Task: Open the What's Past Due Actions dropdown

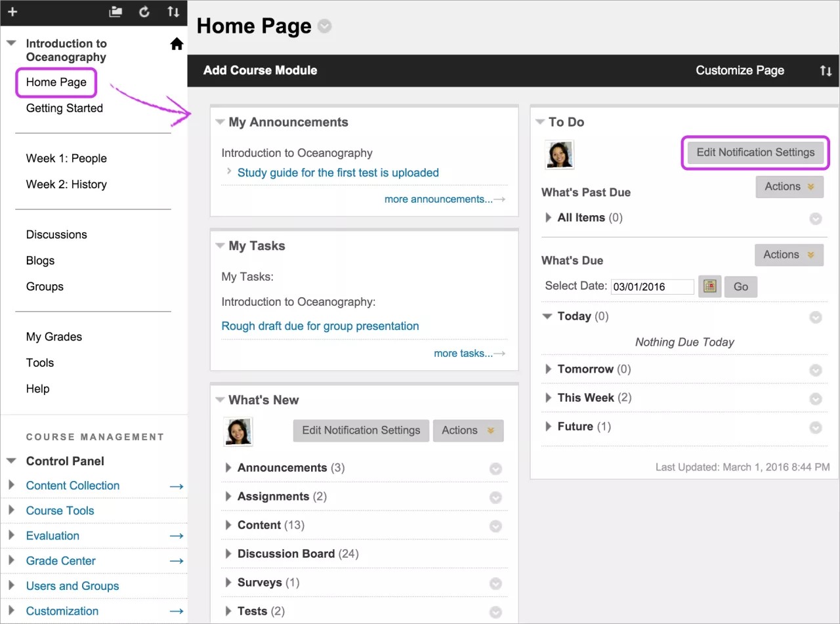Action: point(789,186)
